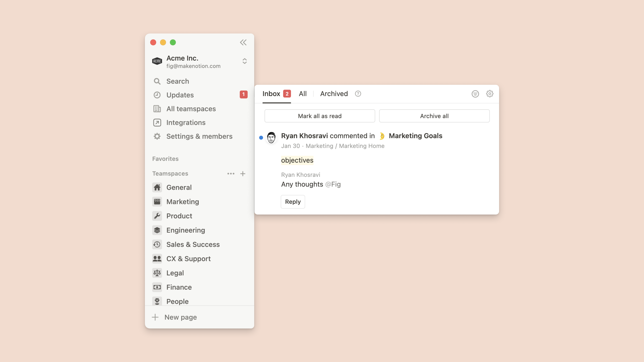
Task: Click Mark all as read button
Action: (x=320, y=116)
